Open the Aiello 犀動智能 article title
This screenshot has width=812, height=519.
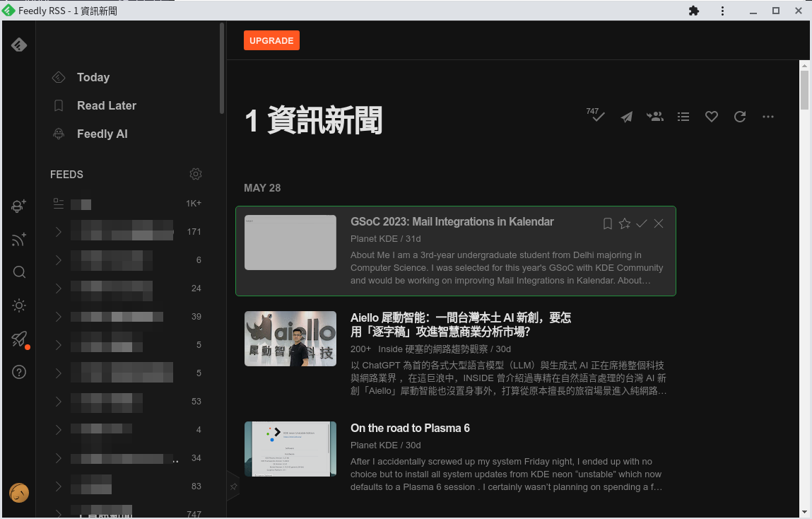[x=461, y=325]
